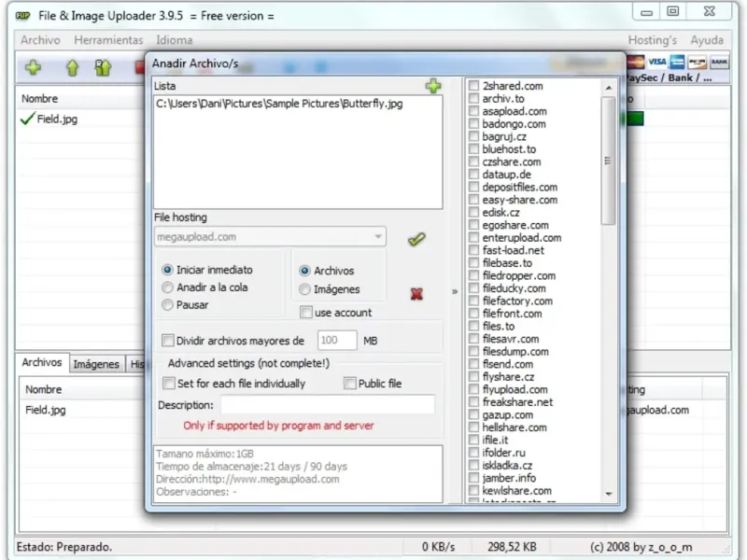The image size is (747, 560).
Task: Click the green progress bar for Field.jpg
Action: [x=635, y=119]
